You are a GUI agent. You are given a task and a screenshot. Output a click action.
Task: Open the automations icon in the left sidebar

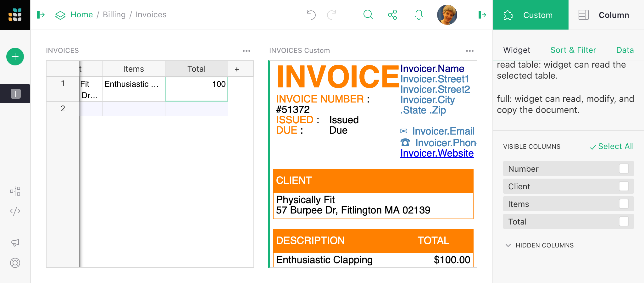pos(15,191)
